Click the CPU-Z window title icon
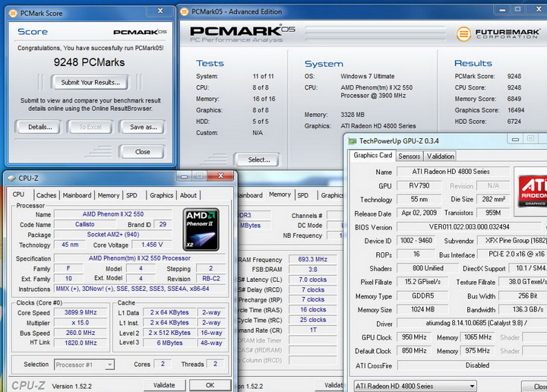The image size is (547, 392). point(11,179)
